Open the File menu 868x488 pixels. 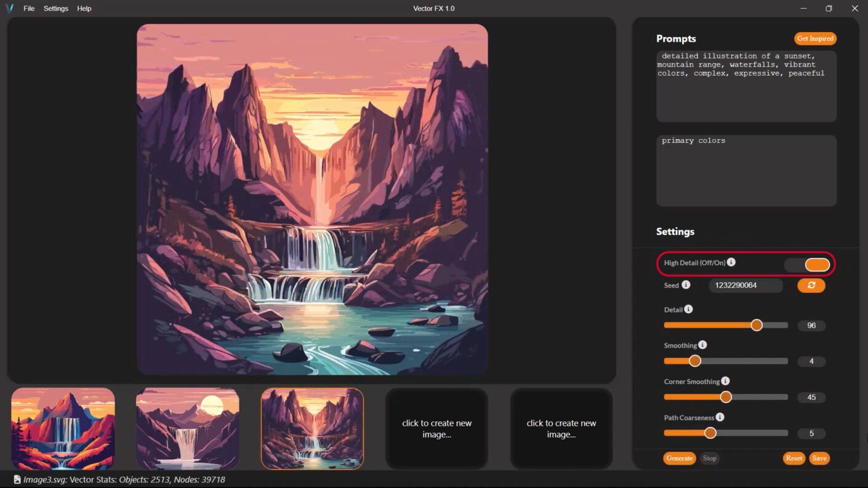point(28,8)
